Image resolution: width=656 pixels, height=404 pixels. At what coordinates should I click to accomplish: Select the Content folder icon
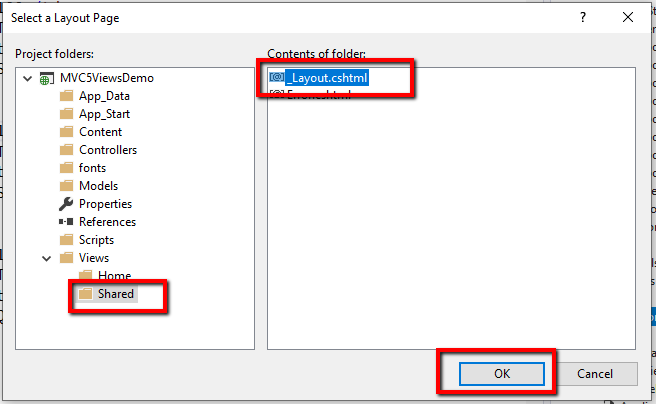click(x=67, y=132)
